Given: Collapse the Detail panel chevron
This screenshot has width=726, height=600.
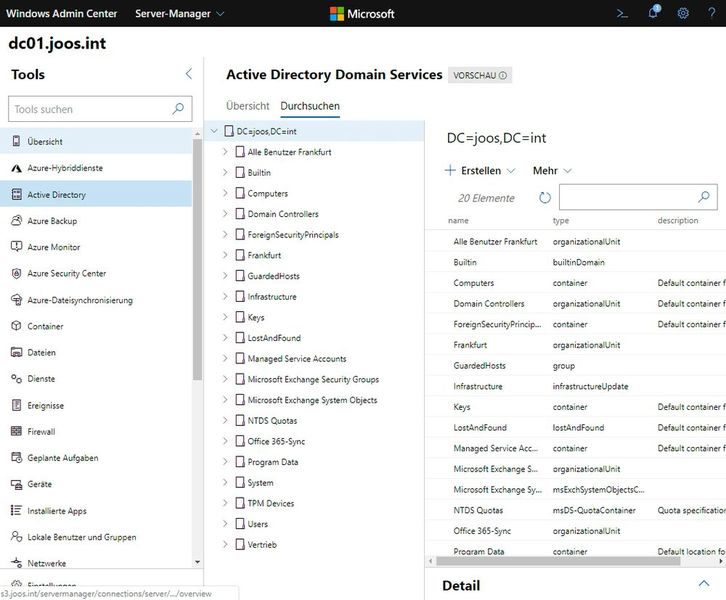Looking at the screenshot, I should [x=704, y=583].
